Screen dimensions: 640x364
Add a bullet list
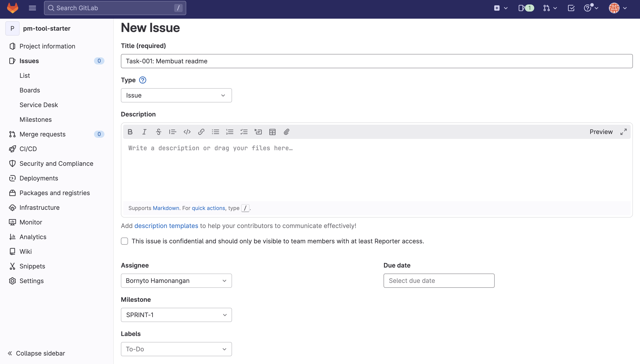[216, 132]
